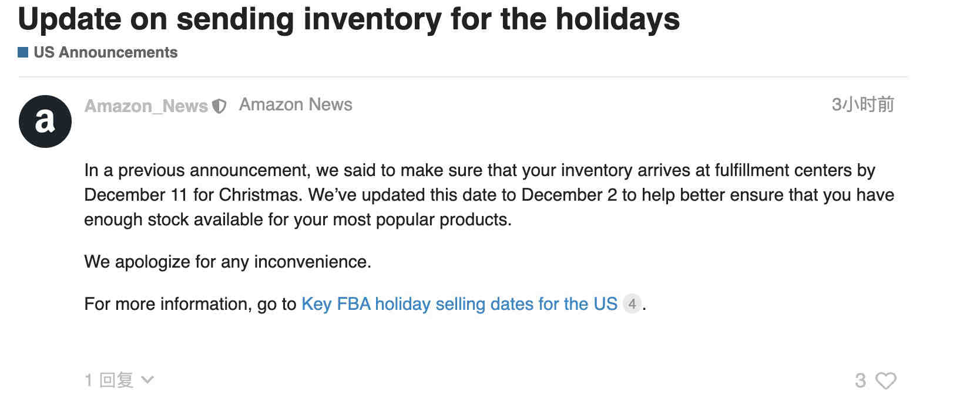Click the December 2 updated date text
Viewport: 980px width, 412px height.
coord(569,195)
